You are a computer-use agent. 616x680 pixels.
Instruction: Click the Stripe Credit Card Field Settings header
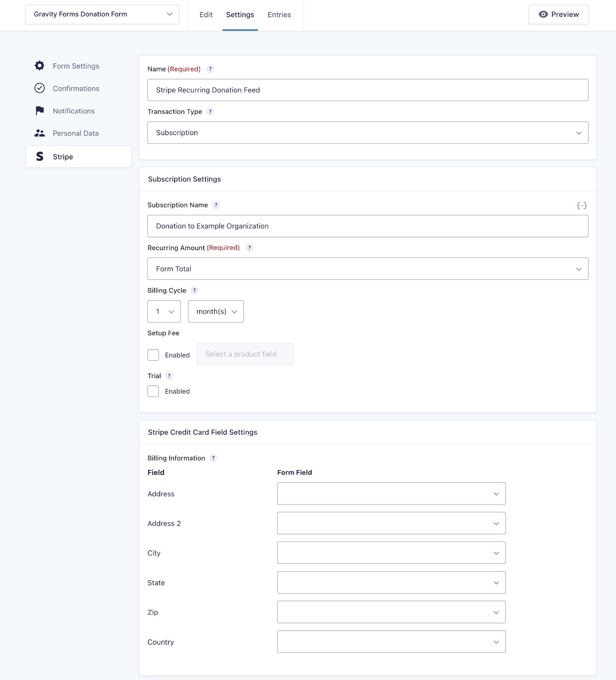202,432
